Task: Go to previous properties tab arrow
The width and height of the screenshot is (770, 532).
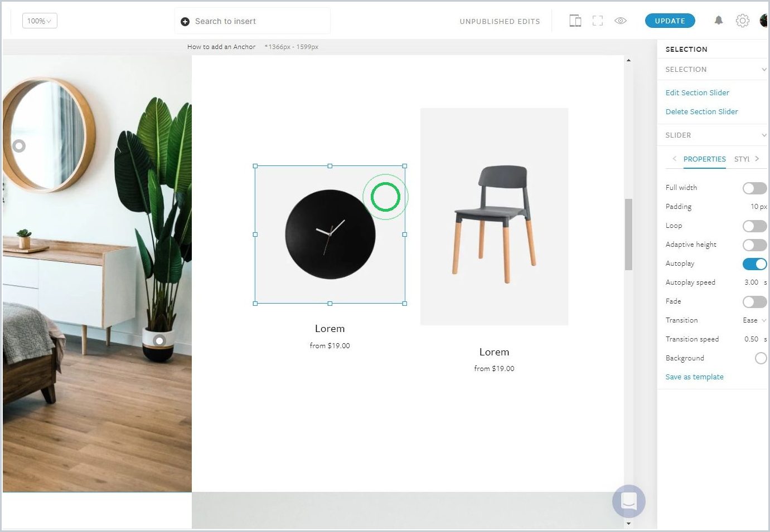Action: pos(674,159)
